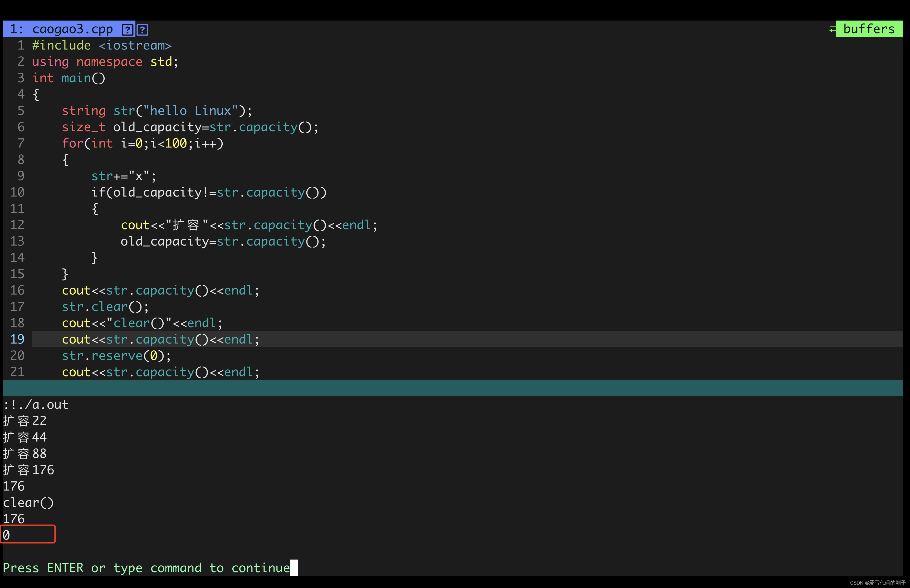910x588 pixels.
Task: Click the '176' output just below 'clear()'
Action: tap(14, 519)
